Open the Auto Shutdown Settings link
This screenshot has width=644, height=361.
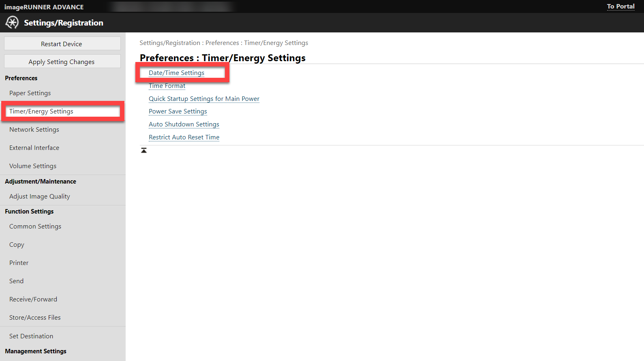click(184, 124)
